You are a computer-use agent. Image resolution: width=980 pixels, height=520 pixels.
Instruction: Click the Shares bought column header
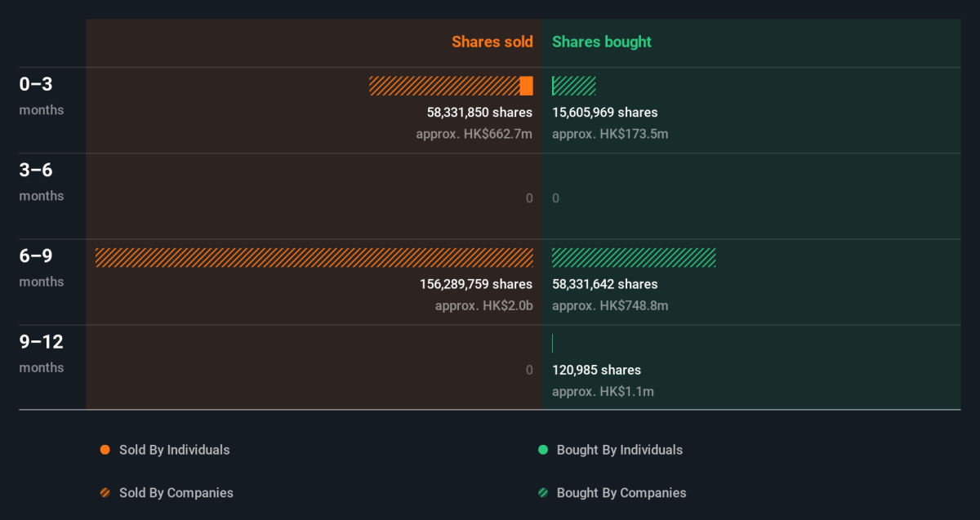coord(602,42)
